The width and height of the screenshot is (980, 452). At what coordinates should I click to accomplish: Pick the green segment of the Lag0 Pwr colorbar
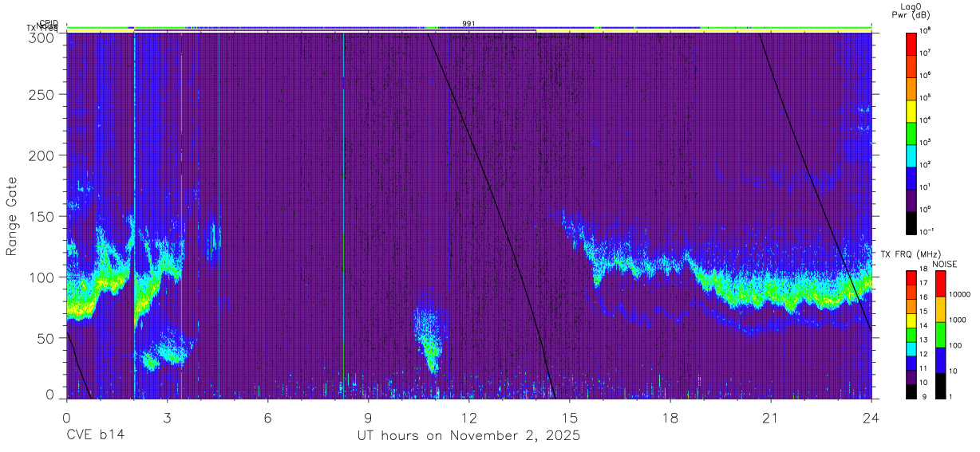coord(911,132)
